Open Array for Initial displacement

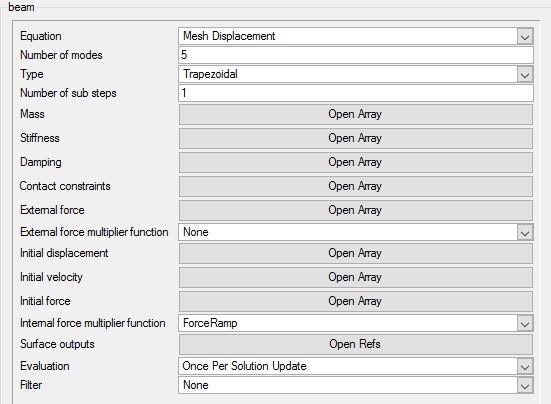coord(356,253)
